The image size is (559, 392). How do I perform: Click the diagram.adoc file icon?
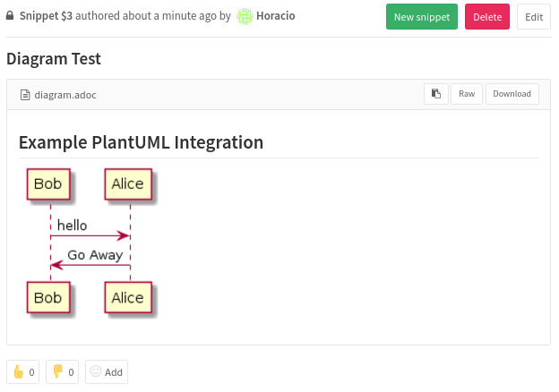click(x=25, y=94)
